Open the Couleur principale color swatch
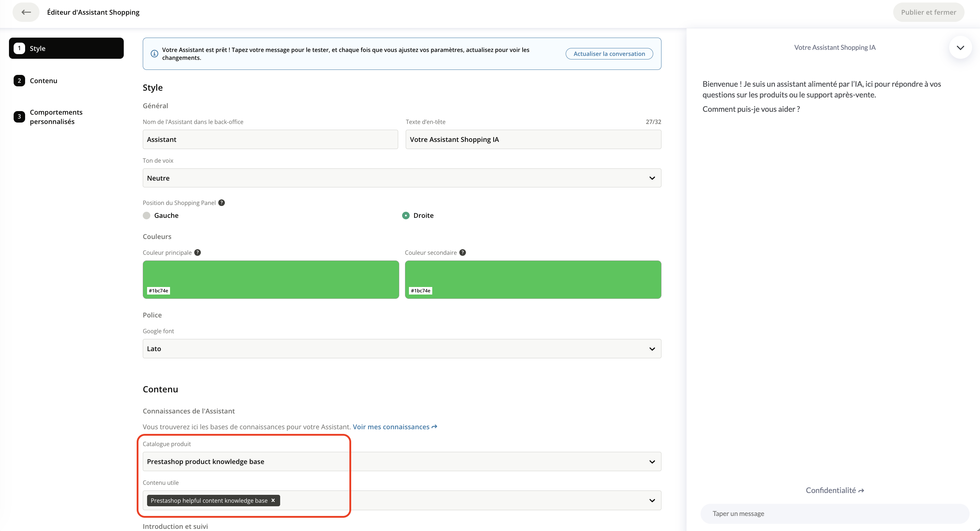The image size is (980, 531). click(x=271, y=279)
